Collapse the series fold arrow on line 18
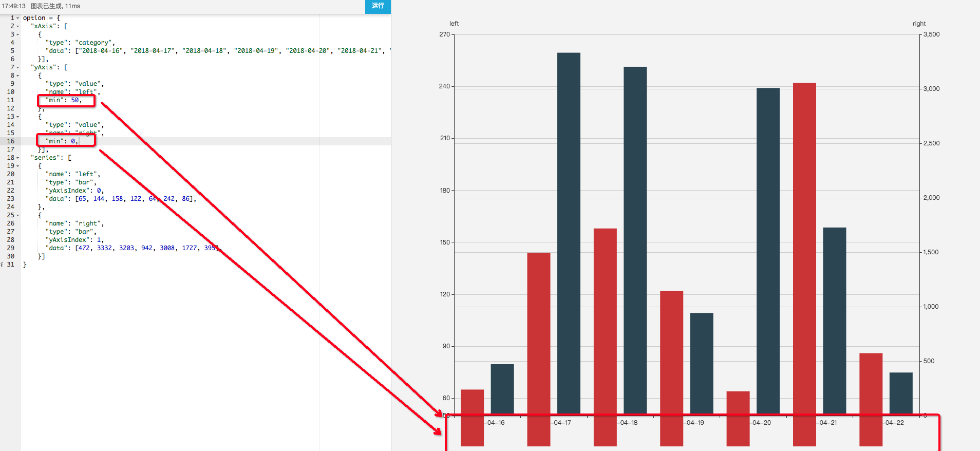Viewport: 980px width, 451px height. (17, 158)
